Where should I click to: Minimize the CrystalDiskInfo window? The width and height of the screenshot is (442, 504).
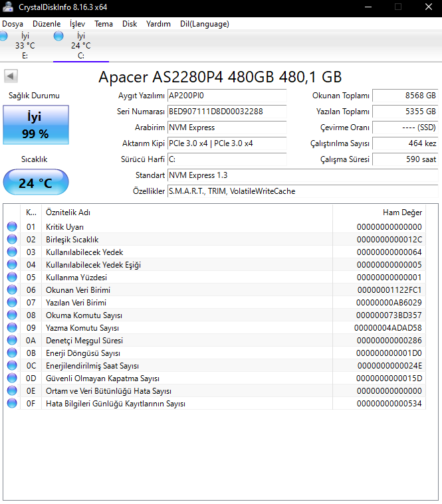click(x=368, y=7)
